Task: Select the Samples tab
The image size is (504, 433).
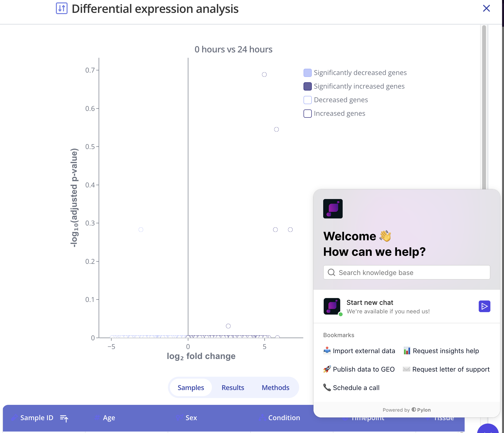Action: pos(191,388)
